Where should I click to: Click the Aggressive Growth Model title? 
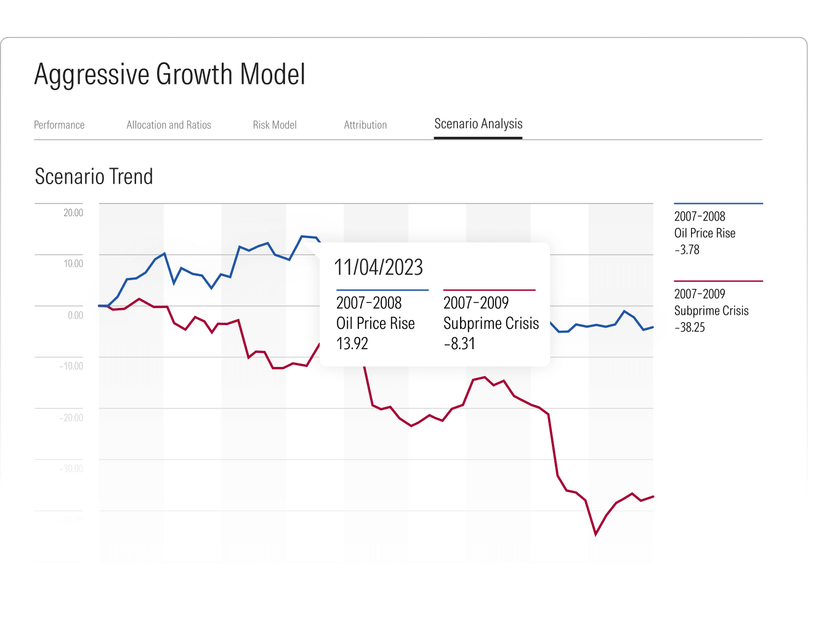click(169, 75)
